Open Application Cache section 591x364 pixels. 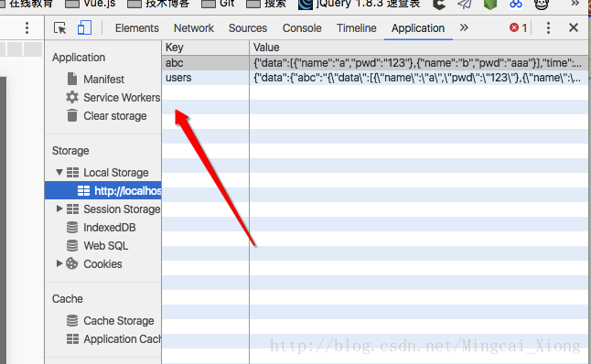point(122,339)
